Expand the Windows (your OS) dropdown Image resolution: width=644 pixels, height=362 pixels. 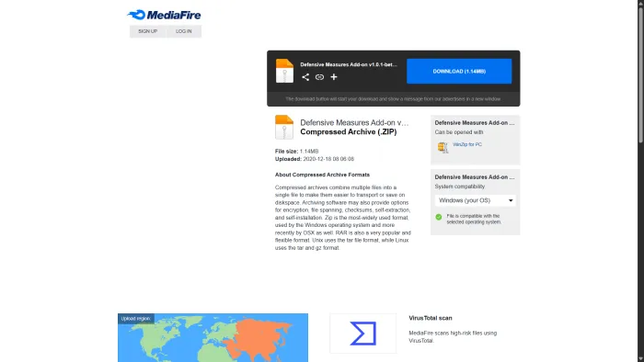(476, 200)
